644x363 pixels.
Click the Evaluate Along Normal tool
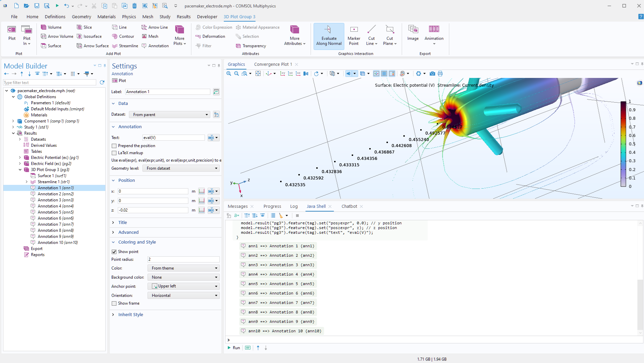click(x=328, y=36)
